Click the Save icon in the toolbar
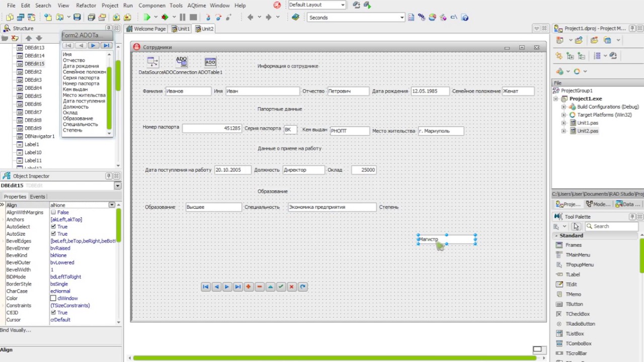This screenshot has width=644, height=362. (x=77, y=17)
